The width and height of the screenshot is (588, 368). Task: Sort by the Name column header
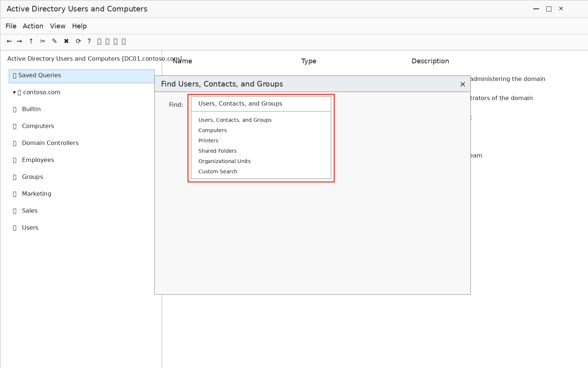click(x=182, y=61)
